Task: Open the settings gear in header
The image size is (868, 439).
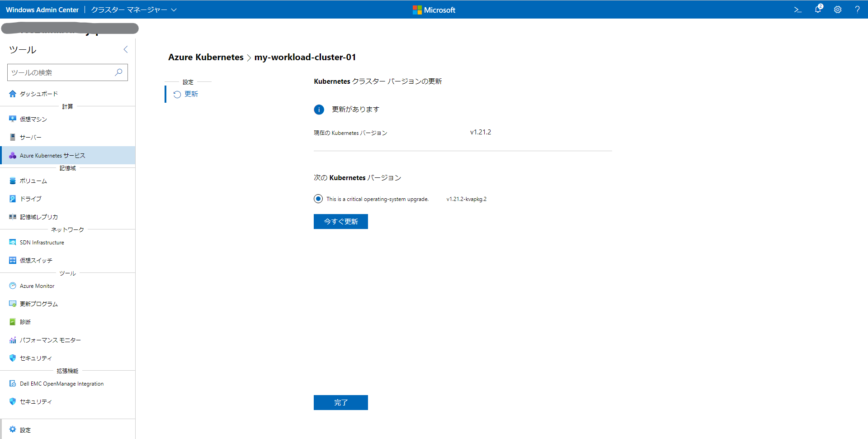Action: [x=838, y=10]
